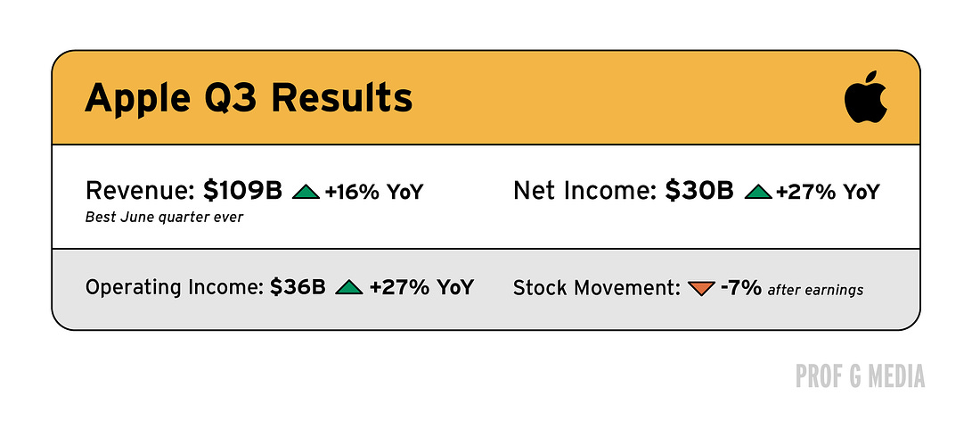Click the $30B net income figure

click(x=699, y=192)
